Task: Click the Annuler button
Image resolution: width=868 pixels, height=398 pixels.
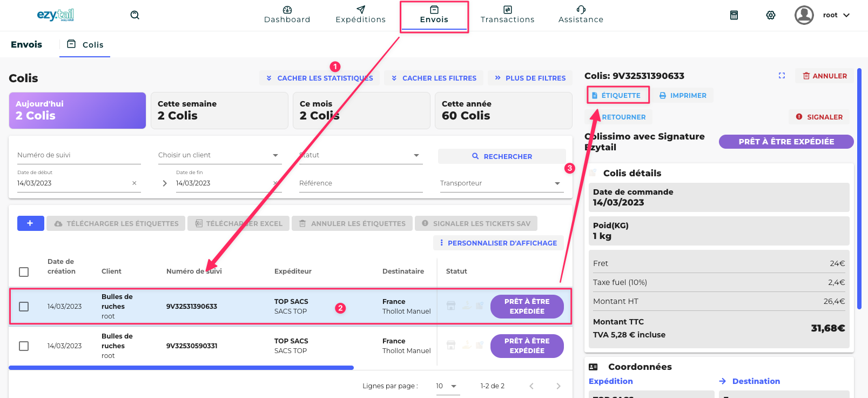Action: pyautogui.click(x=825, y=76)
